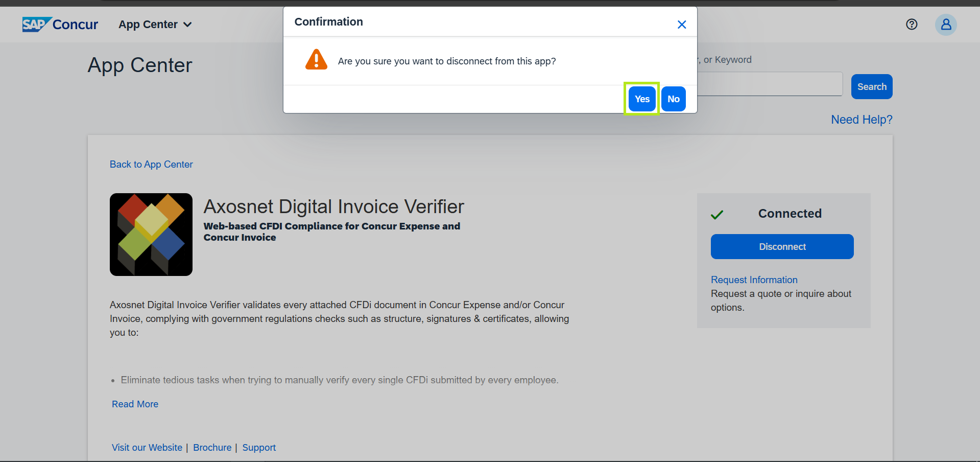Click No in the confirmation dialog

(673, 99)
